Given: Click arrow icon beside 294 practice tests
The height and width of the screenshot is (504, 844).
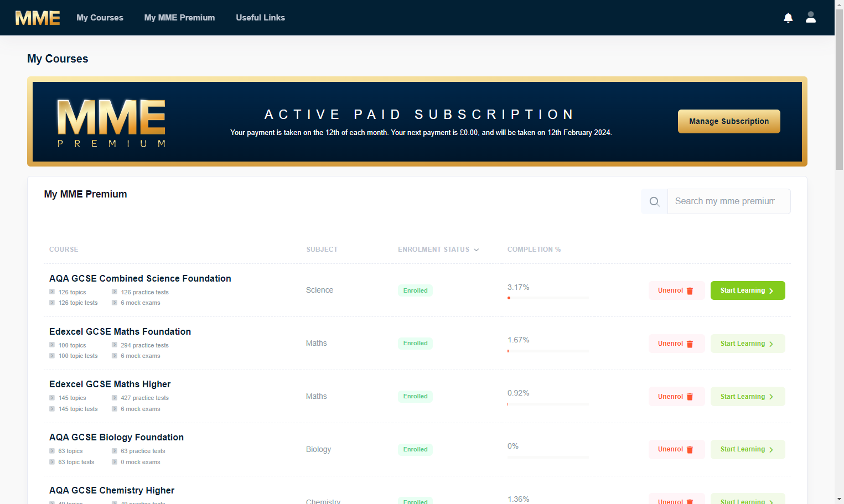Looking at the screenshot, I should [x=115, y=345].
